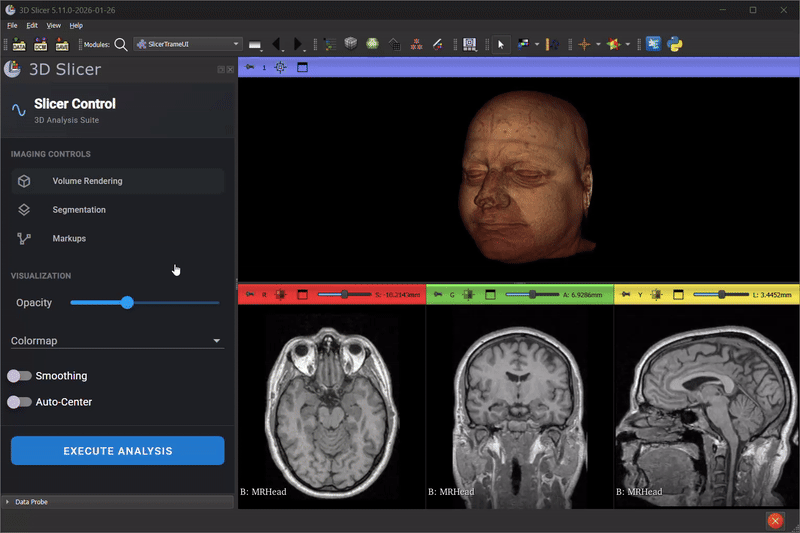
Task: Open the SlicerTrameUI module selector dropdown
Action: [189, 44]
